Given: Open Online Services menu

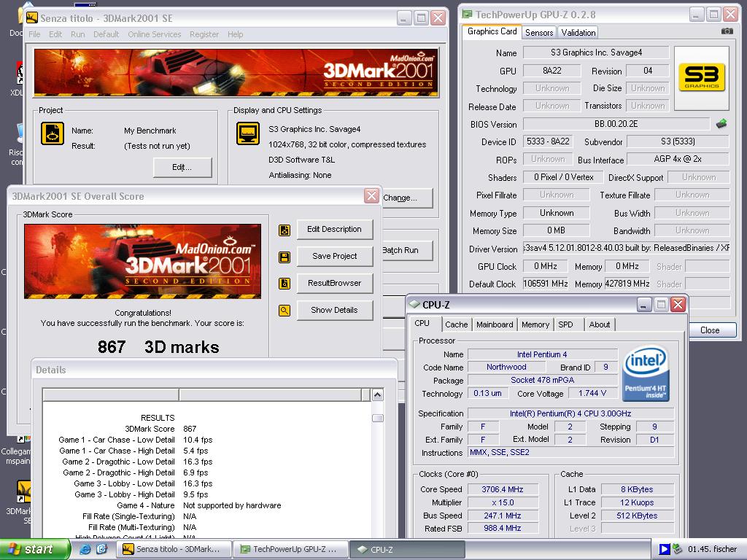Looking at the screenshot, I should (155, 34).
